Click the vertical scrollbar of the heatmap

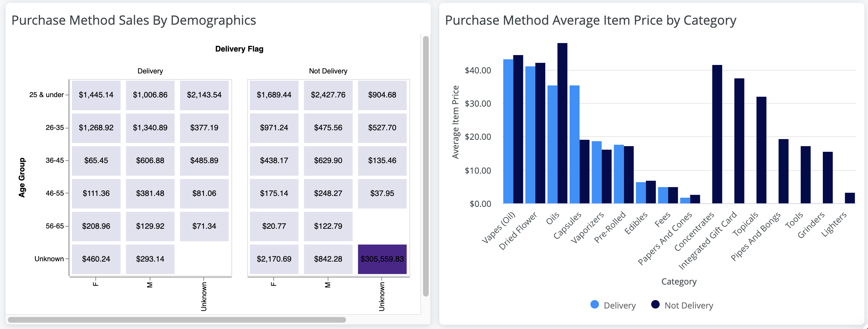[426, 166]
